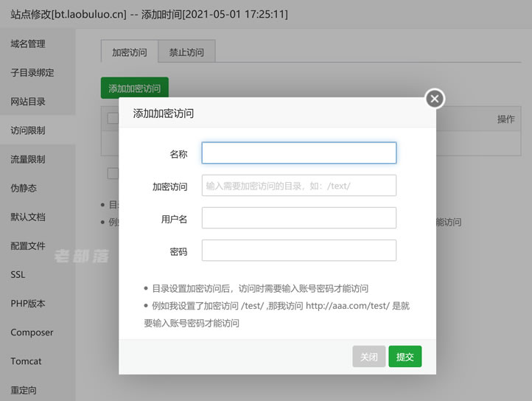532x401 pixels.
Task: Click the 名称 field label
Action: 178,155
